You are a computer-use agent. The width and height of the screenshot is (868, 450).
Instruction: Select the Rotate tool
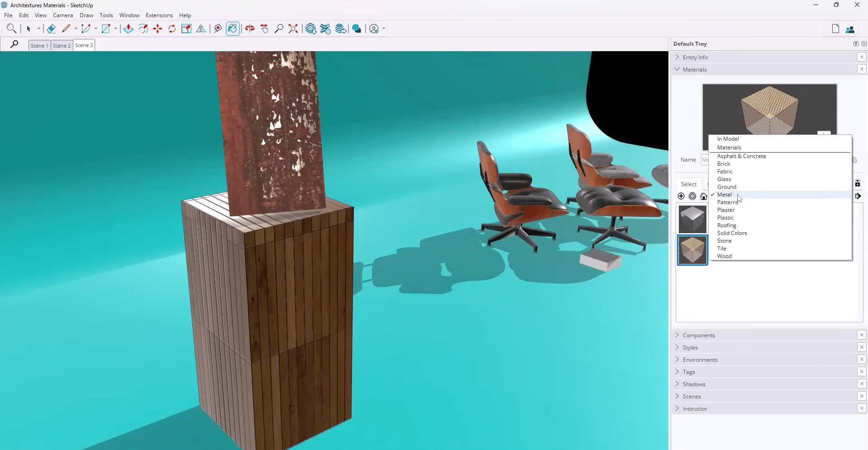172,29
